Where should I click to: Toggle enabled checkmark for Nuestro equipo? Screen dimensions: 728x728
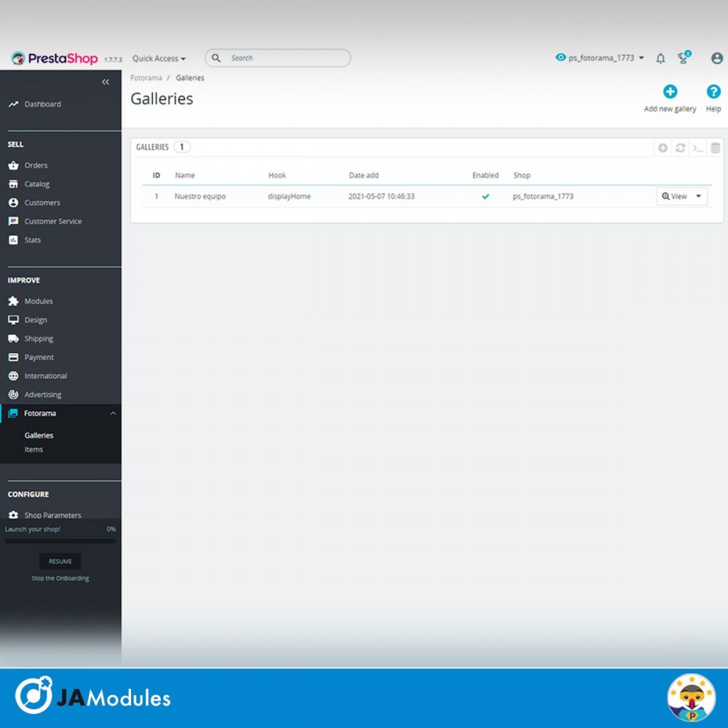click(x=486, y=197)
